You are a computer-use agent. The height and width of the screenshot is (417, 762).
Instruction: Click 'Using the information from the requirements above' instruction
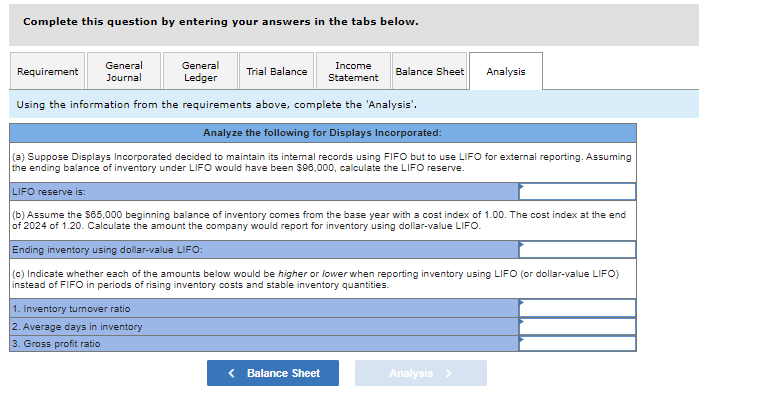[x=217, y=104]
